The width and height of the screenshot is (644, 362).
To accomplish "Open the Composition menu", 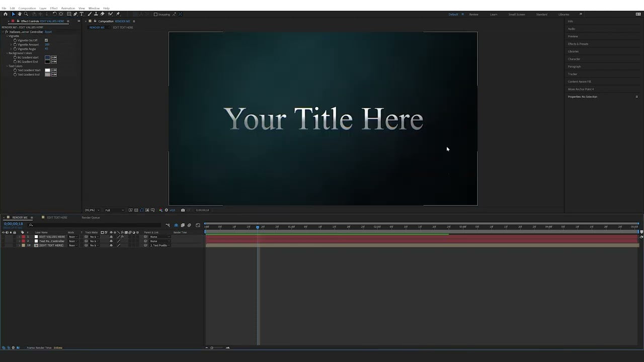I will tap(27, 8).
